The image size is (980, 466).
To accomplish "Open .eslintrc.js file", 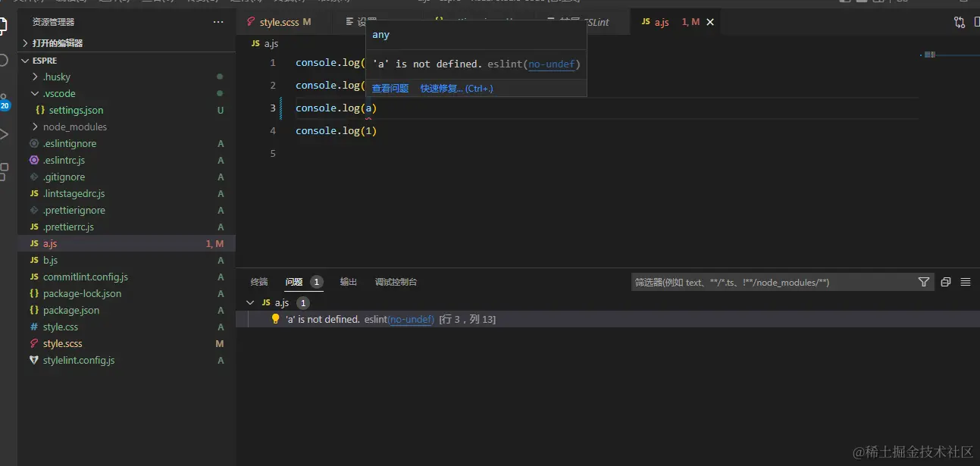I will [64, 160].
